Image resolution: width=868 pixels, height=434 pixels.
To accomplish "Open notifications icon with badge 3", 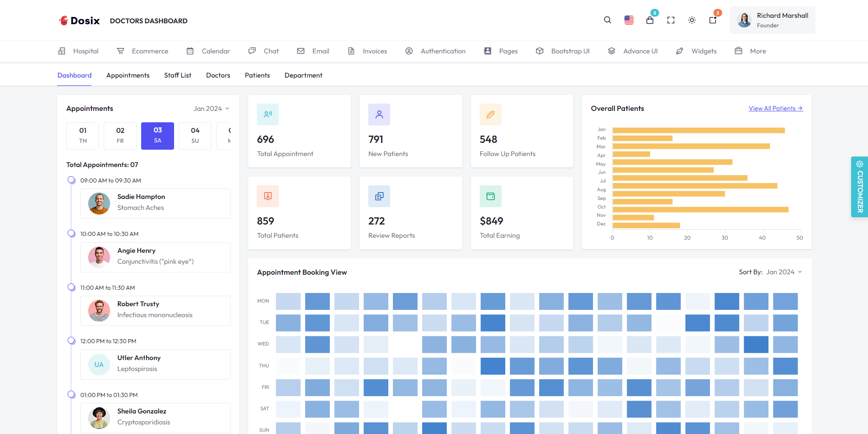I will (x=713, y=20).
